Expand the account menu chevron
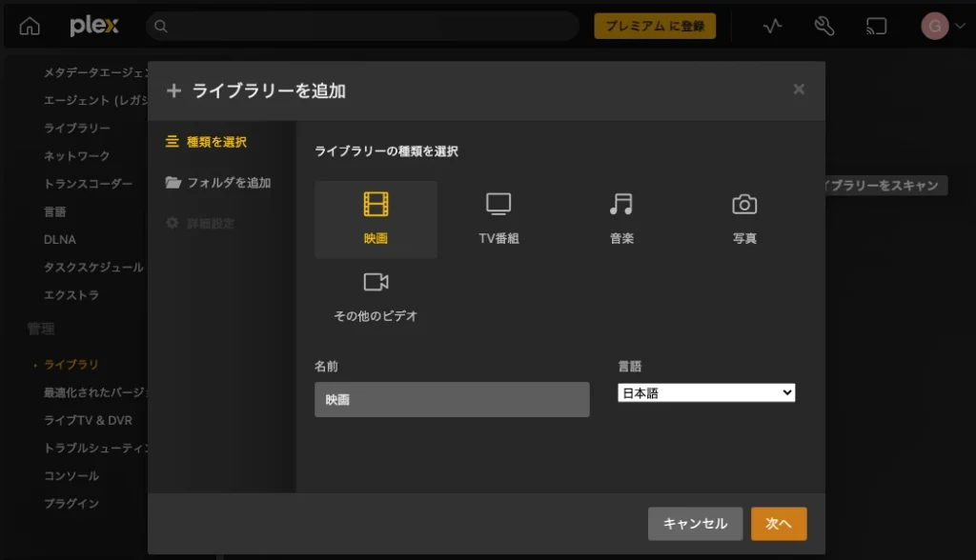Viewport: 976px width, 560px height. (961, 26)
